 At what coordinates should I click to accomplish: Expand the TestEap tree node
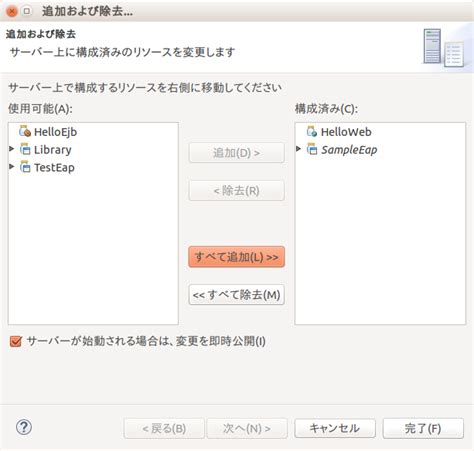(12, 166)
